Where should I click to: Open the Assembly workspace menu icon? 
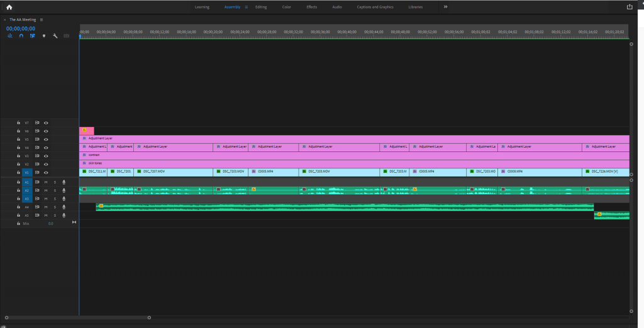247,7
